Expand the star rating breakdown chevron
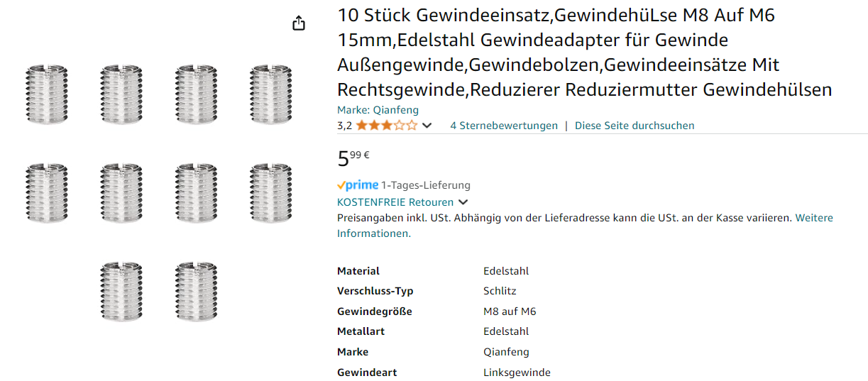Screen dimensions: 868x381 [x=427, y=126]
